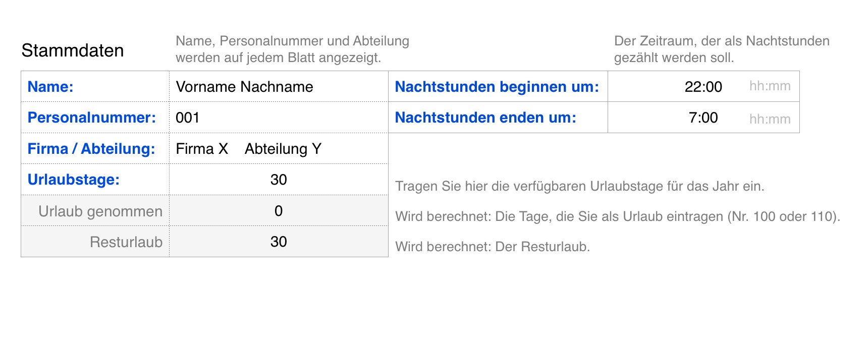
Task: Select the 7:00 night hours end field
Action: click(703, 118)
